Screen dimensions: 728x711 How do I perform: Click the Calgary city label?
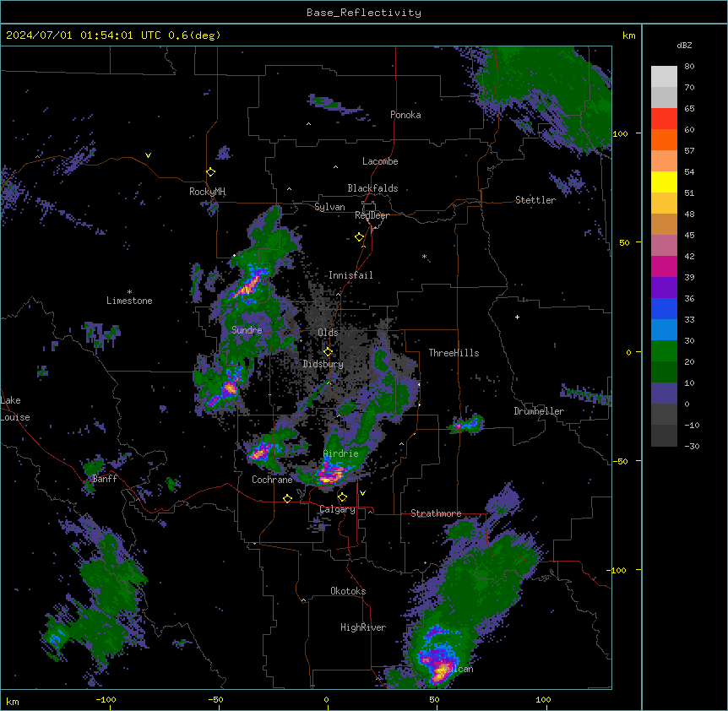[x=337, y=509]
